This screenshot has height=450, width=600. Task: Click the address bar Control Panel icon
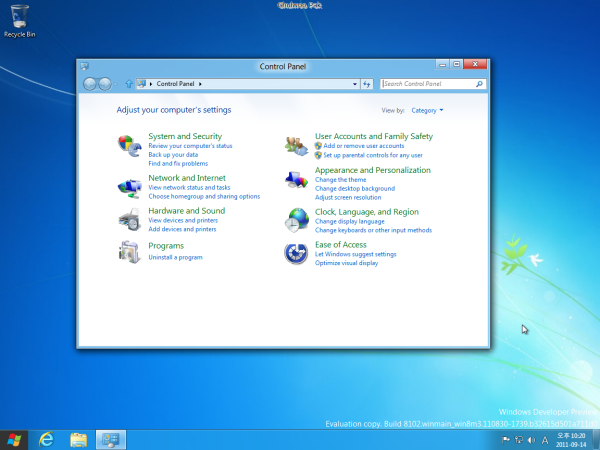[x=142, y=84]
